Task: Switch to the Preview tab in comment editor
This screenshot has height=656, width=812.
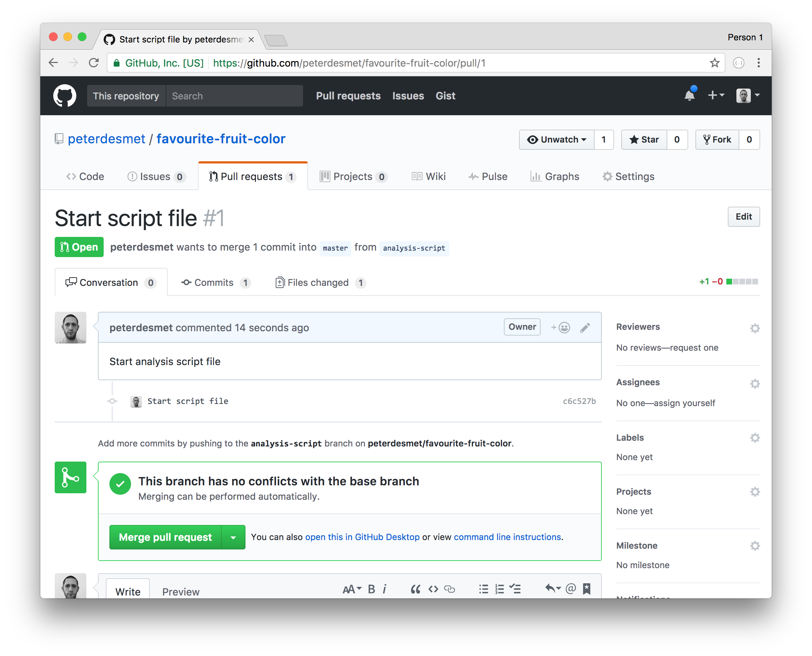Action: tap(181, 592)
